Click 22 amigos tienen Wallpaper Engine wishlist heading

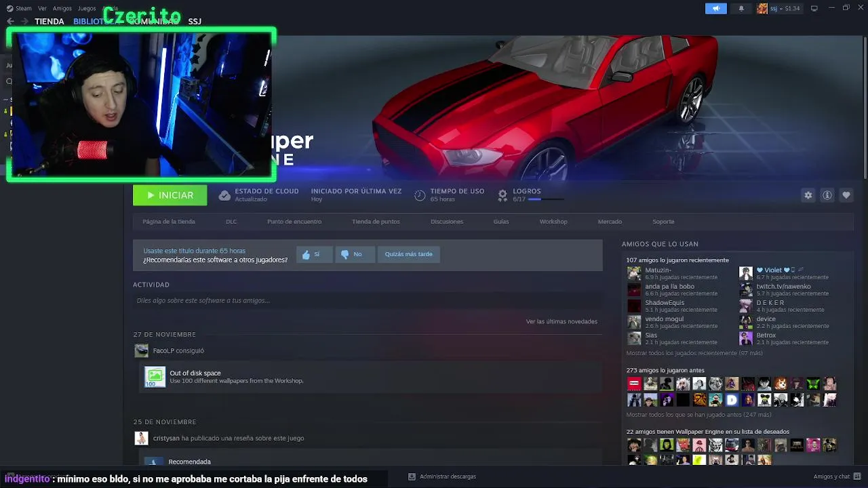[707, 432]
